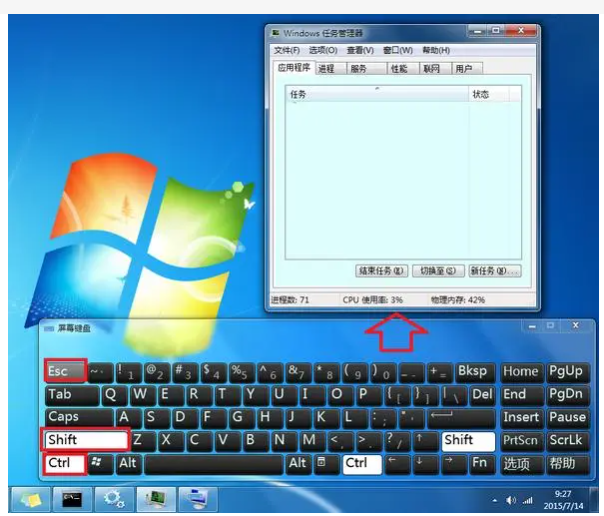The height and width of the screenshot is (516, 604).
Task: Open the 窗口(W) menu in Task Manager
Action: 398,51
